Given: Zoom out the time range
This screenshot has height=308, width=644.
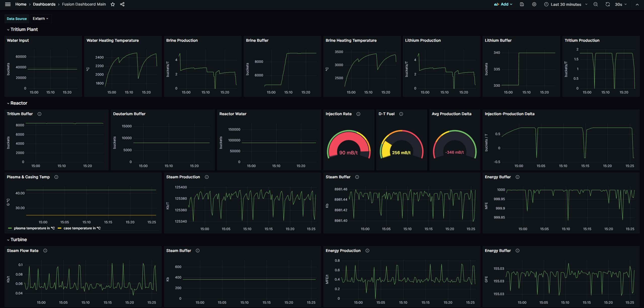Looking at the screenshot, I should point(595,4).
